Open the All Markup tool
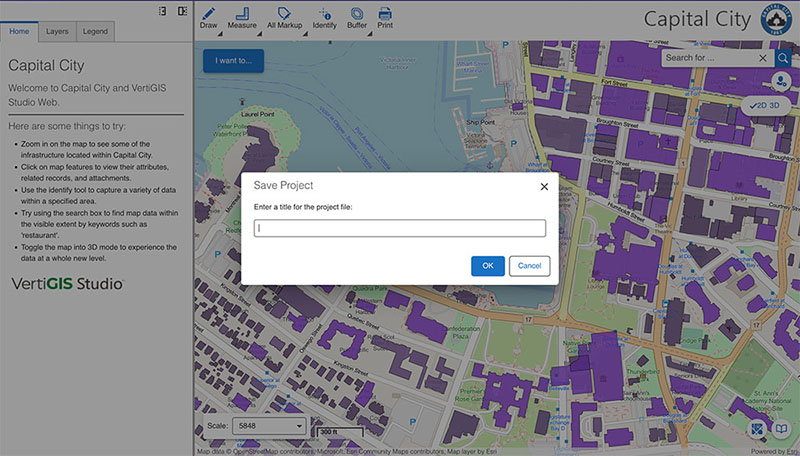This screenshot has height=456, width=800. coord(284,18)
